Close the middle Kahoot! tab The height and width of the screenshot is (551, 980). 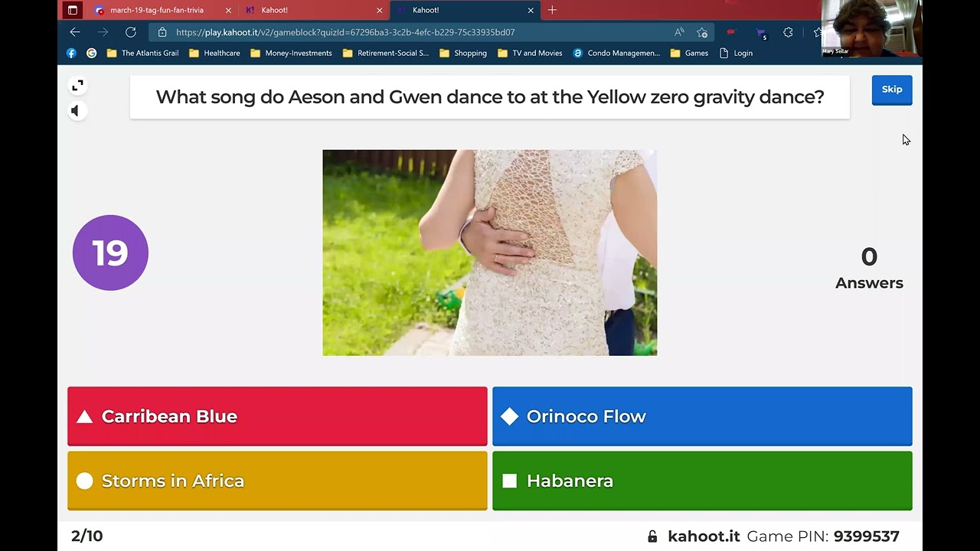point(379,10)
